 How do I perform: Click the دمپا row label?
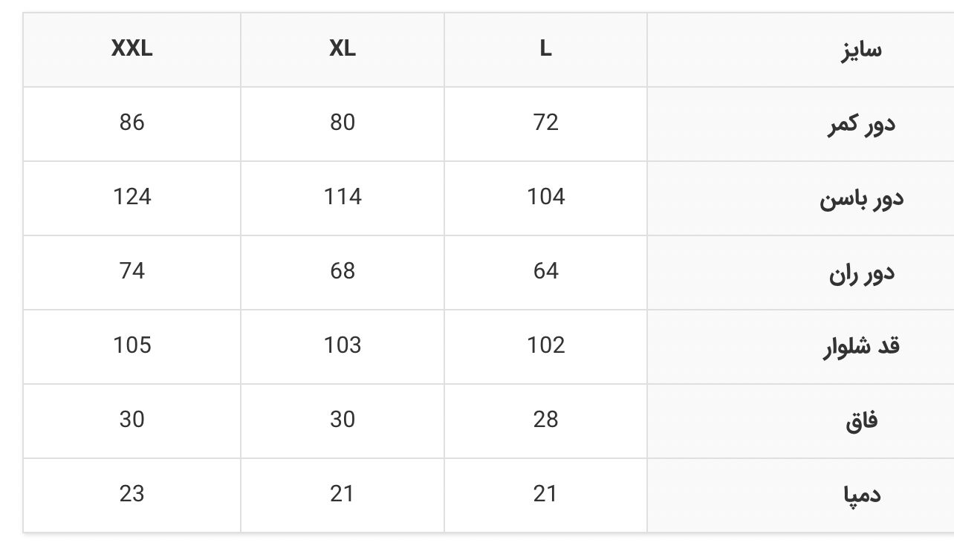click(861, 495)
